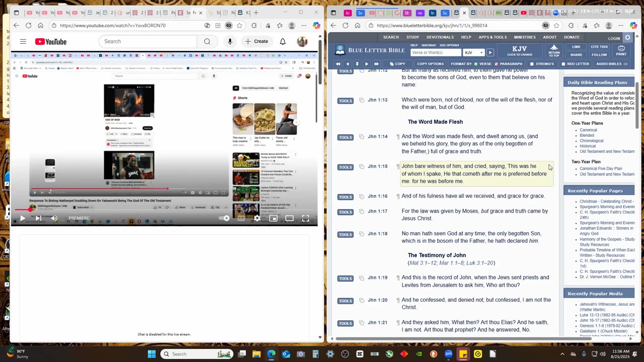Open the KJV version dropdown
The image size is (644, 362).
pyautogui.click(x=474, y=52)
